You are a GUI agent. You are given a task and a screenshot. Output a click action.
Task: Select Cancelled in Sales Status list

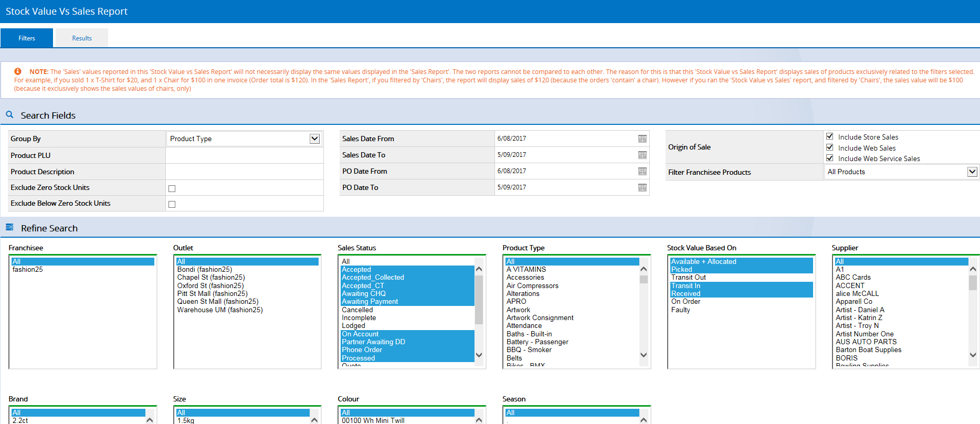pos(407,310)
